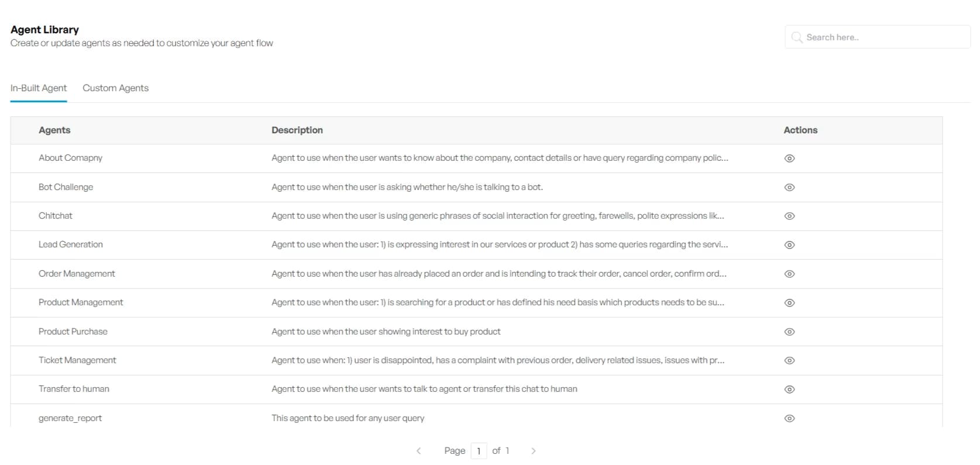The width and height of the screenshot is (980, 465).
Task: View the Order Management agent
Action: tap(789, 274)
